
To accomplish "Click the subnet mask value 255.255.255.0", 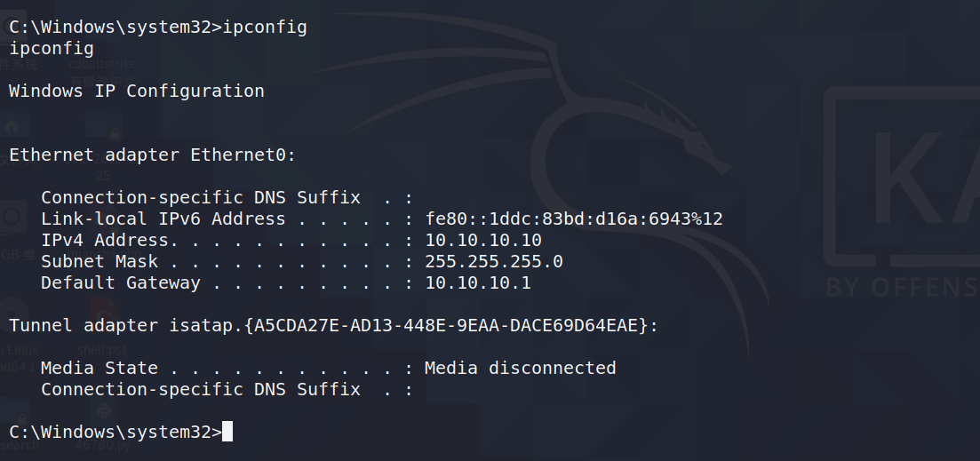I will click(494, 262).
